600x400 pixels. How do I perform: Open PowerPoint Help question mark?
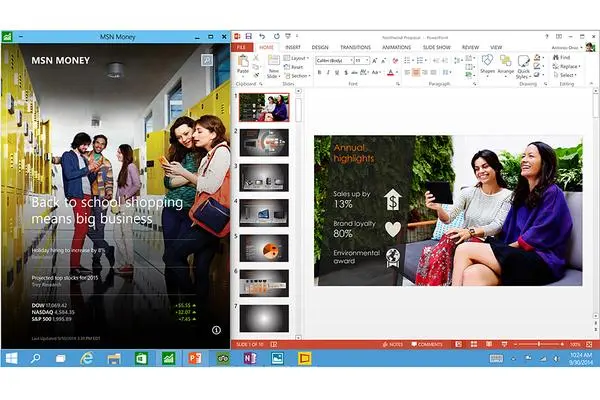(546, 37)
